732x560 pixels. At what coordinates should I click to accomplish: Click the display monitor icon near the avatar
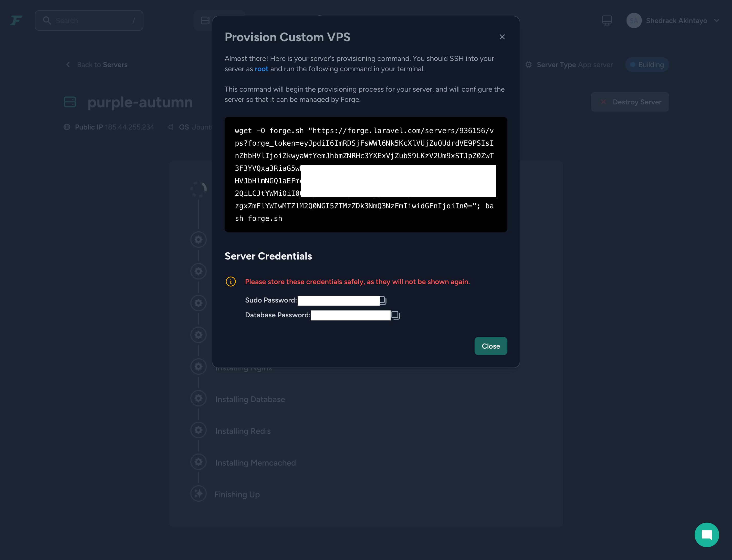click(x=606, y=20)
